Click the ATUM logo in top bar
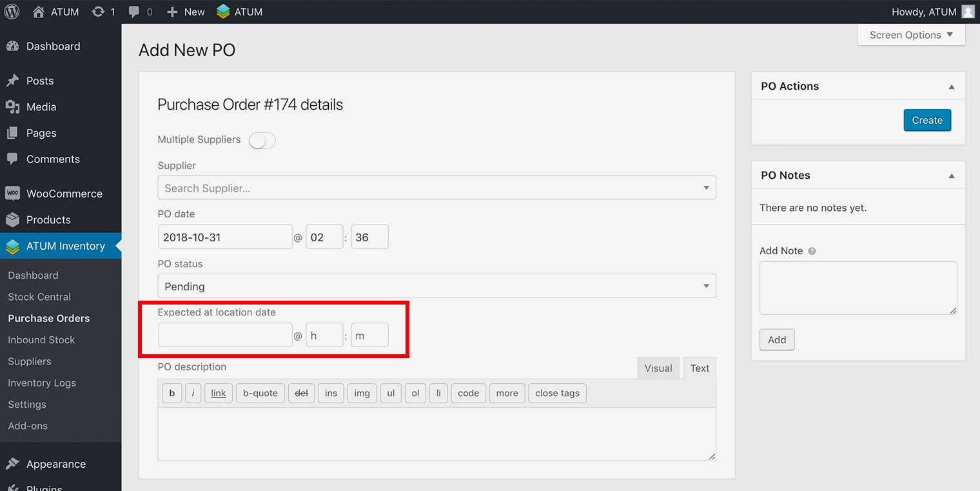 point(223,12)
